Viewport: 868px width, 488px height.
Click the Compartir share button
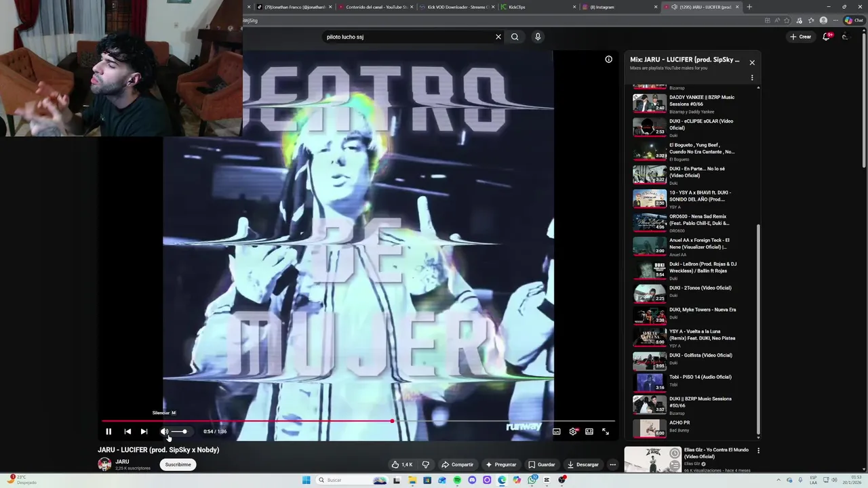(458, 464)
